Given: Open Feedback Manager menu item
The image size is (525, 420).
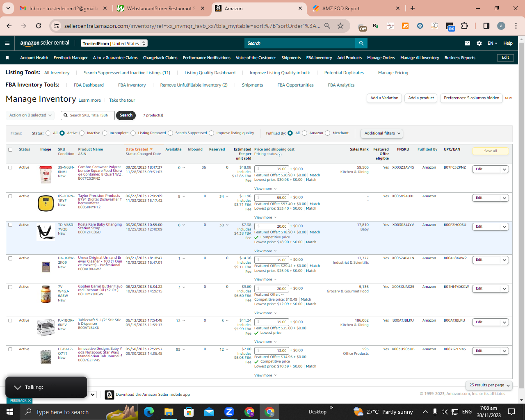Looking at the screenshot, I should click(71, 58).
